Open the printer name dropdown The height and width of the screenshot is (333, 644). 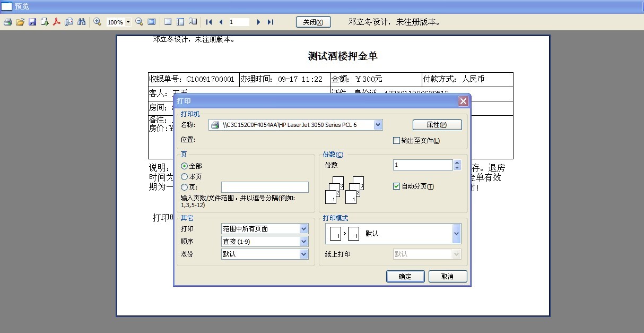pyautogui.click(x=378, y=124)
